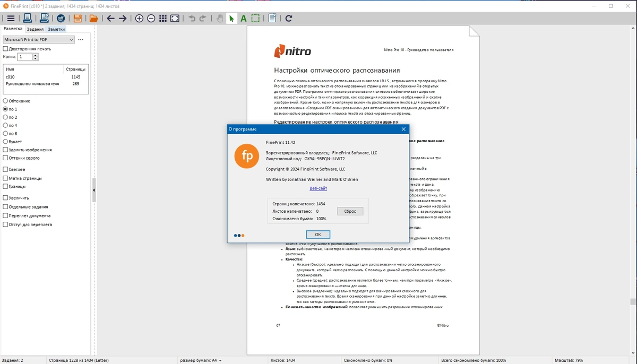Select the hand pan tool
This screenshot has width=637, height=364.
(x=220, y=19)
